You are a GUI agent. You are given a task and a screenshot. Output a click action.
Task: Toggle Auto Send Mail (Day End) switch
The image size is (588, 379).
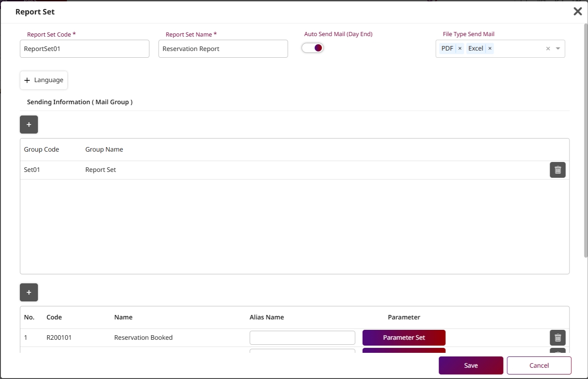coord(313,48)
